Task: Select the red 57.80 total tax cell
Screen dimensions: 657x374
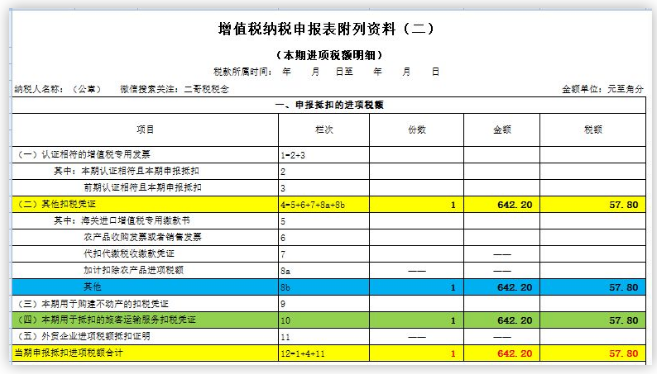Action: (592, 353)
